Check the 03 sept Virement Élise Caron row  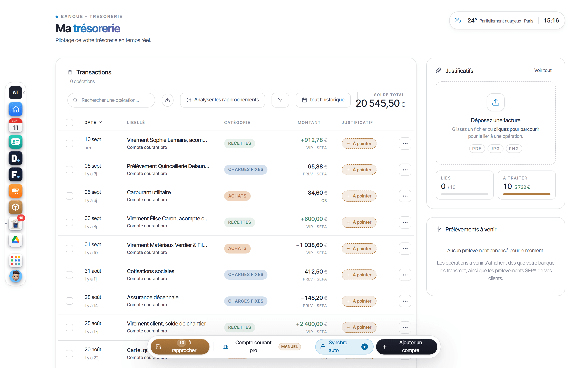(x=69, y=222)
